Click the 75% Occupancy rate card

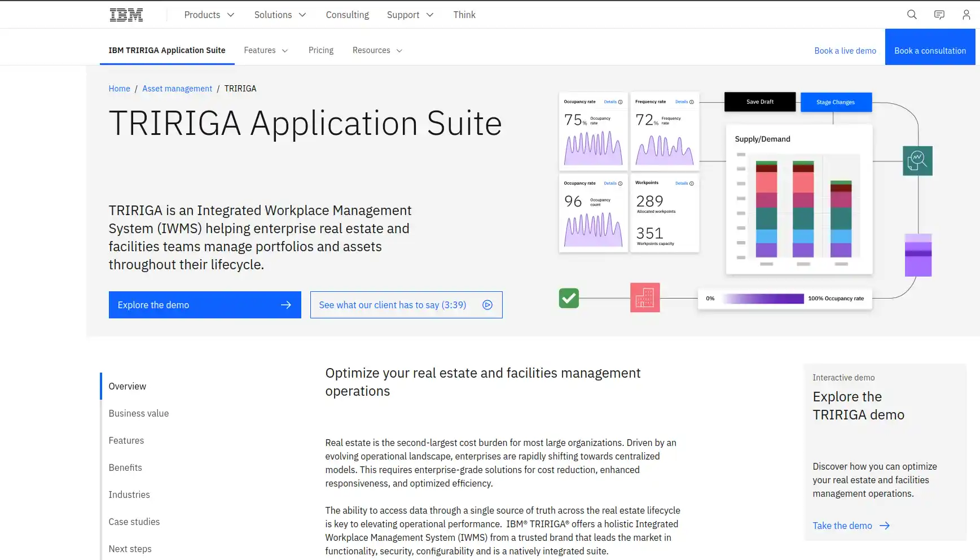point(593,131)
